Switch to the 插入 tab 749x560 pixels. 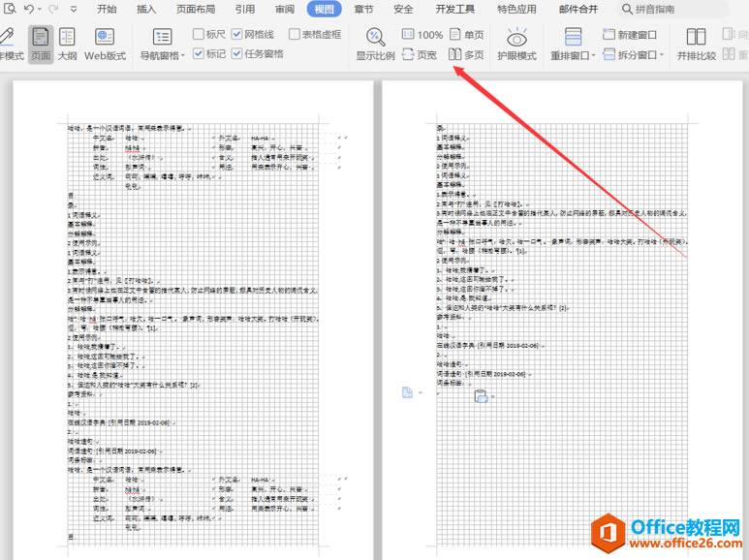146,9
